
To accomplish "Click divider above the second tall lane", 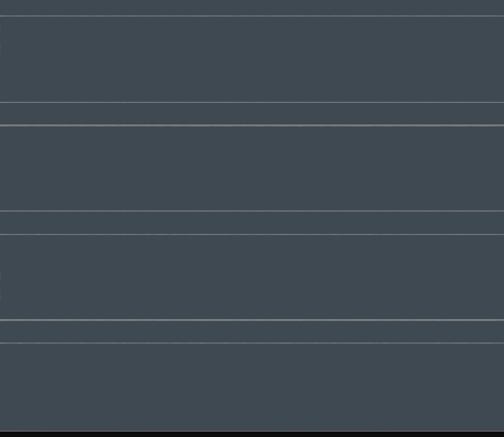I will pyautogui.click(x=252, y=125).
